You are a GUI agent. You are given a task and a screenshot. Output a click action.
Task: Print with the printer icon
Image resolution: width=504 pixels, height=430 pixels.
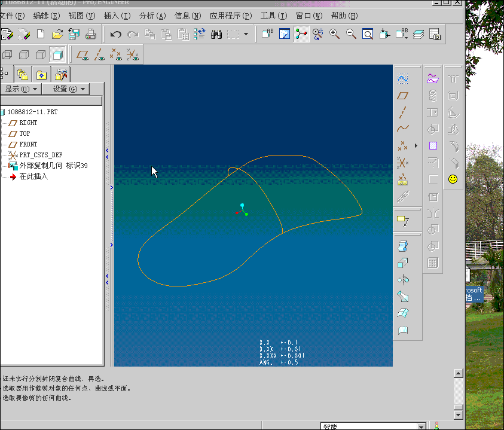coord(91,34)
